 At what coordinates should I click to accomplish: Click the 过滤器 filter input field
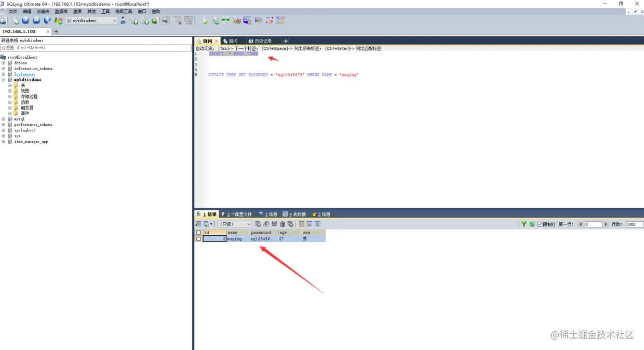click(x=96, y=48)
